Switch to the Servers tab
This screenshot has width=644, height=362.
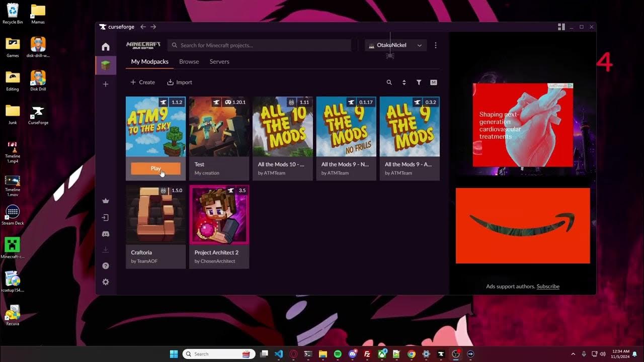[219, 62]
